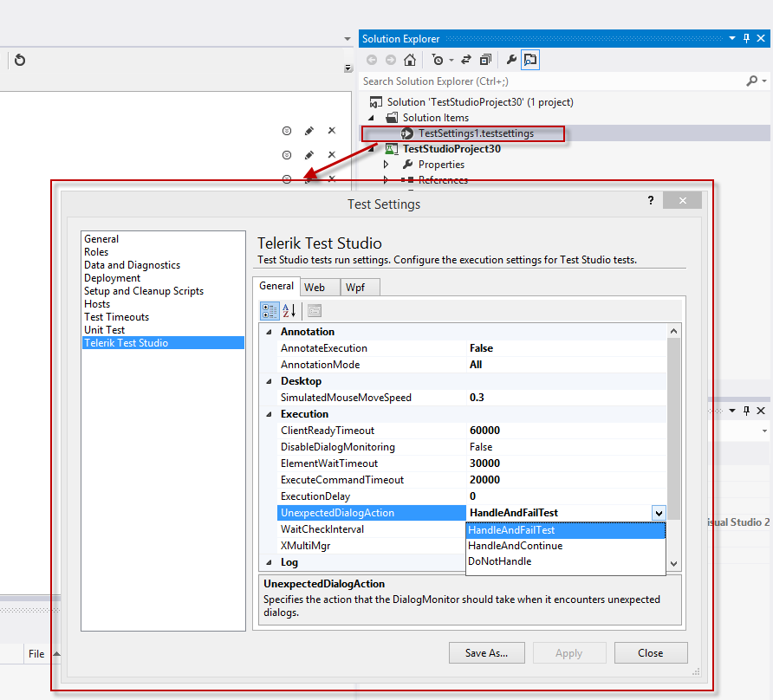Click the File column header
The width and height of the screenshot is (773, 700).
coord(36,654)
